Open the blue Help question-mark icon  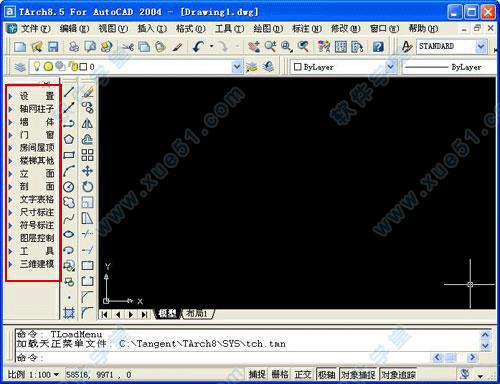click(378, 47)
